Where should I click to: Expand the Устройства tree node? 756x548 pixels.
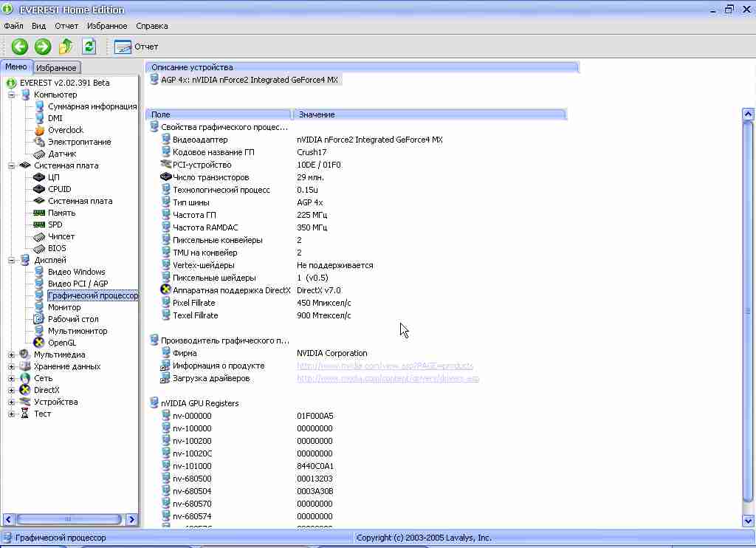[x=12, y=403]
